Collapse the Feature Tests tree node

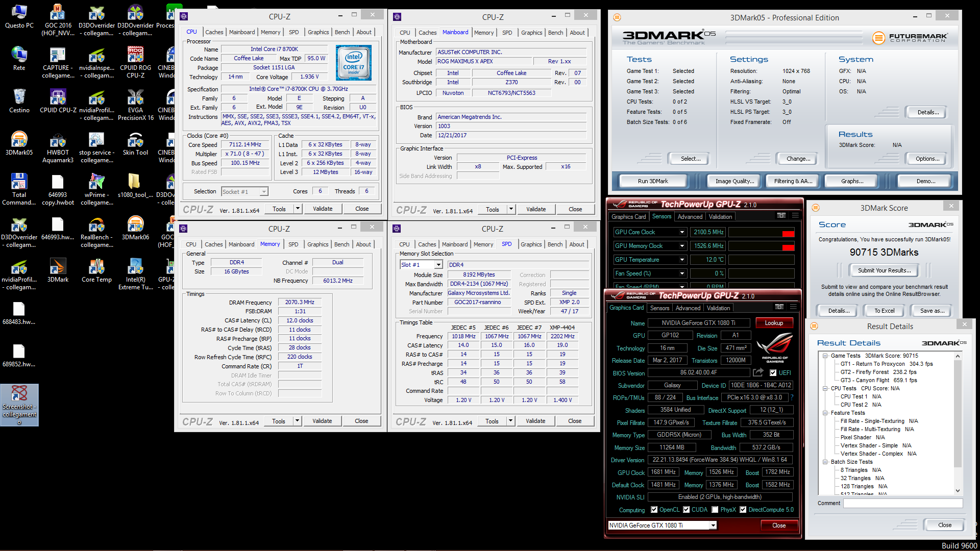click(x=825, y=413)
